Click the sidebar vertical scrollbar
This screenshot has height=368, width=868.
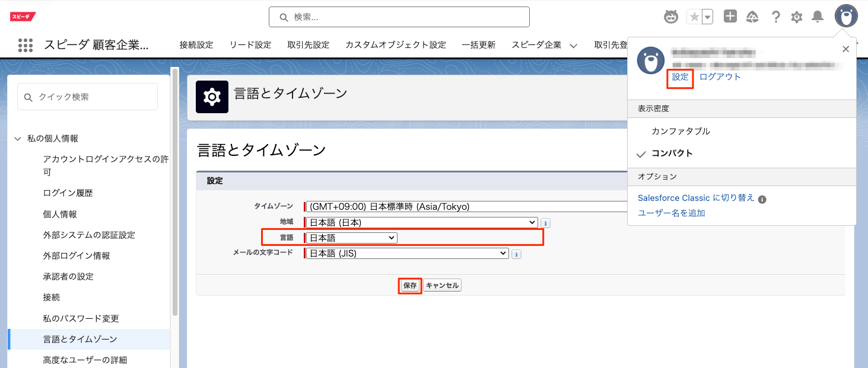174,196
